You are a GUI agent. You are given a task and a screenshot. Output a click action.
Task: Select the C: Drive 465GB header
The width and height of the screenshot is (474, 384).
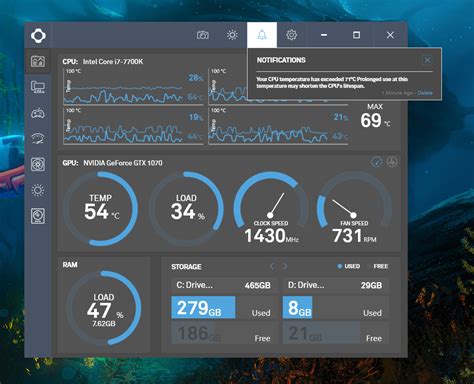pos(224,285)
